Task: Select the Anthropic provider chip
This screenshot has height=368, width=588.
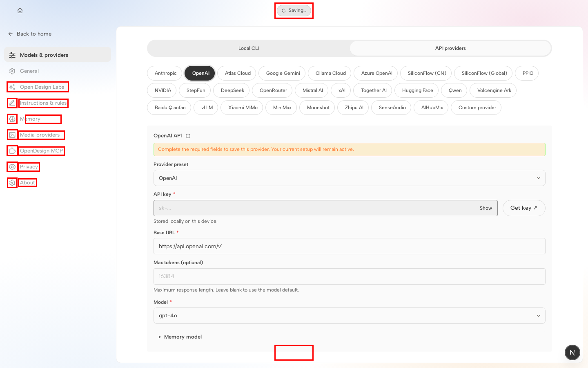Action: (x=165, y=73)
